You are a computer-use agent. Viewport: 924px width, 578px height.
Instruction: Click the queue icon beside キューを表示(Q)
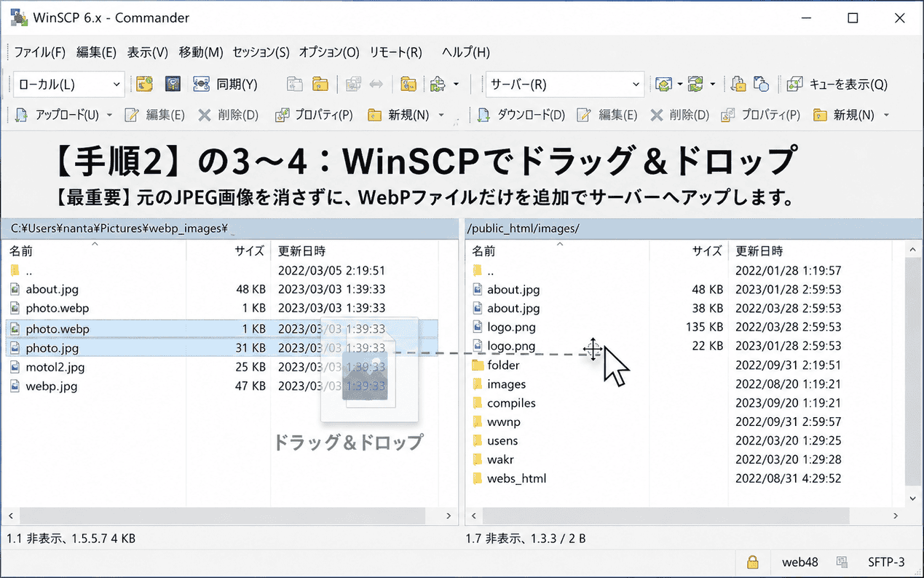[795, 84]
